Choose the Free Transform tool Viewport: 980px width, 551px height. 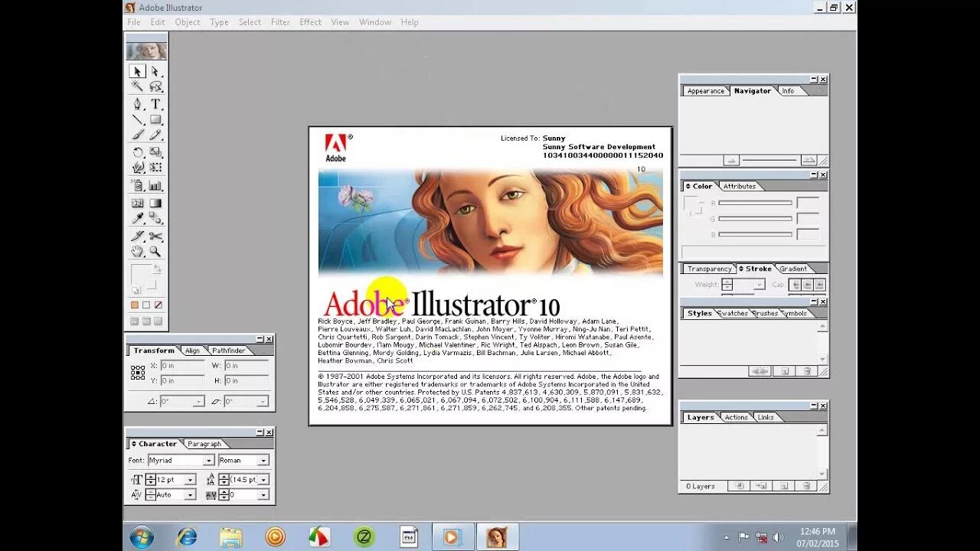tap(155, 168)
